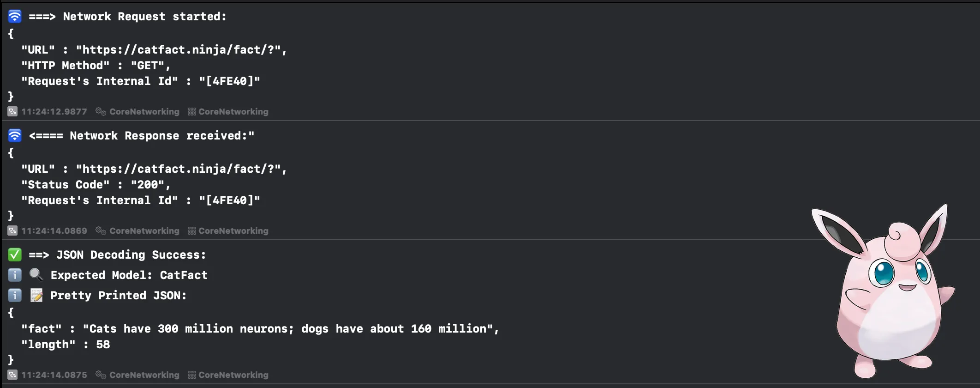Select the CoreNetworking category label in first log entry
The image size is (980, 388).
(x=233, y=111)
